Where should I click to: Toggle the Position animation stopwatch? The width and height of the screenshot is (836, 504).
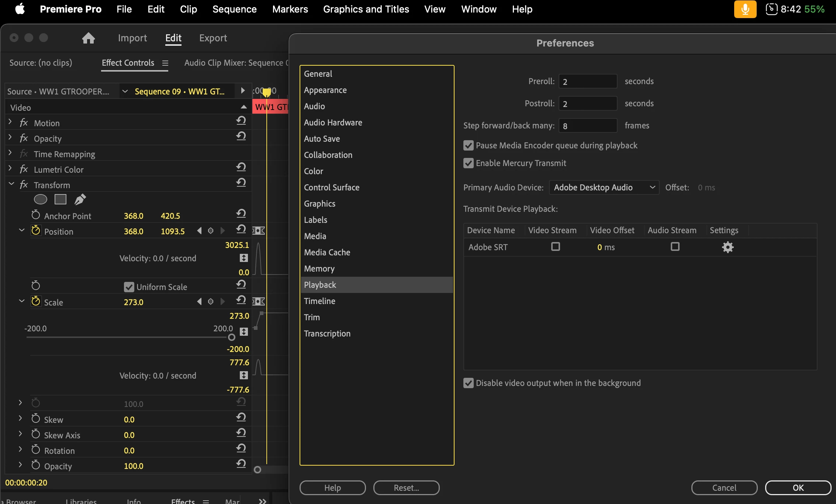point(36,231)
